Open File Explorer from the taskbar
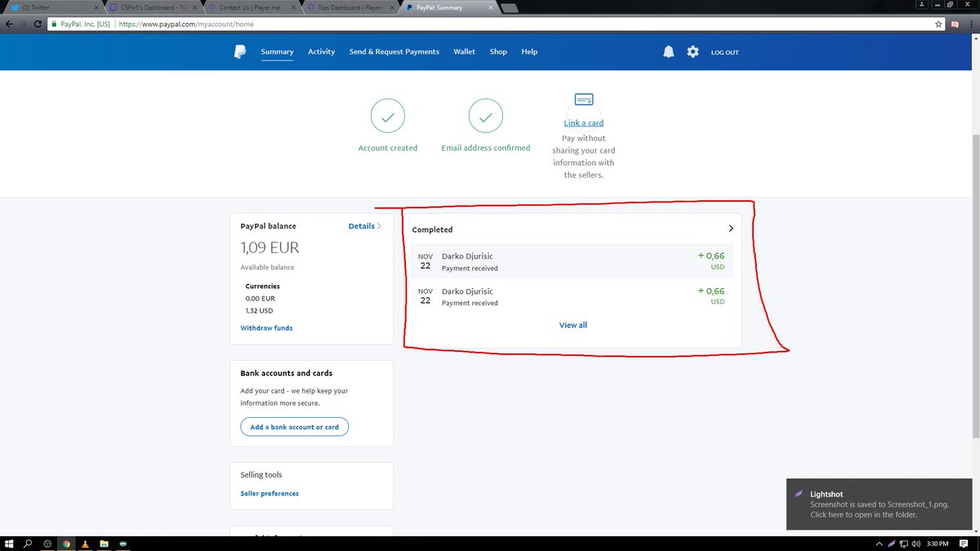 104,543
